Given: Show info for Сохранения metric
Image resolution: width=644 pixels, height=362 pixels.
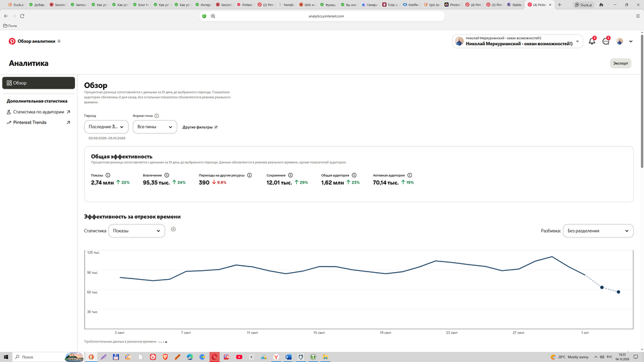Looking at the screenshot, I should click(x=291, y=175).
